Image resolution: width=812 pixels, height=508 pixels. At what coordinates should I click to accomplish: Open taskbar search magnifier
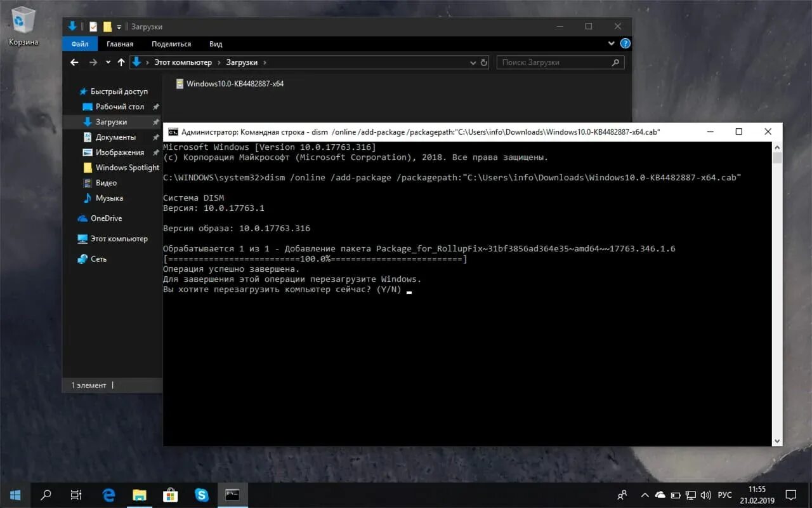tap(46, 495)
